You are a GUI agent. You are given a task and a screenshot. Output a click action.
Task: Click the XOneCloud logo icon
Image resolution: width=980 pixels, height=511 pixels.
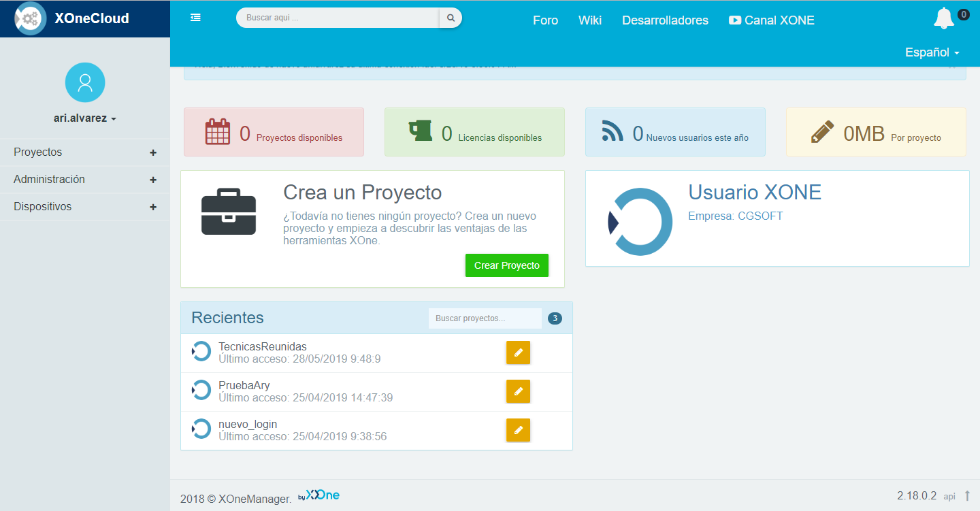click(31, 19)
